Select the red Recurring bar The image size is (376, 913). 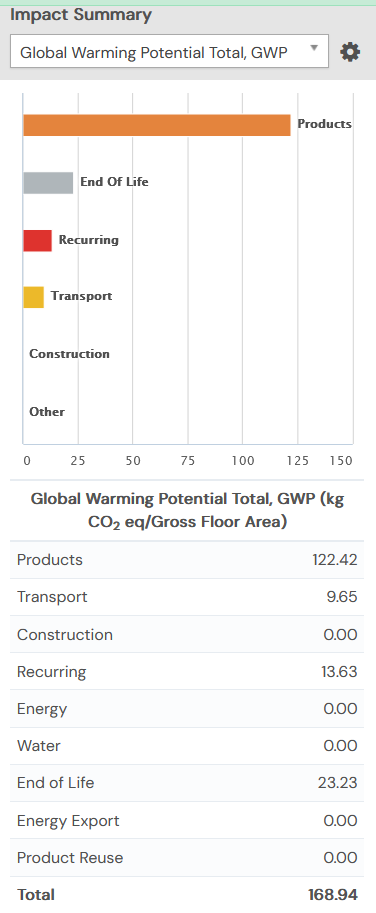(x=37, y=240)
